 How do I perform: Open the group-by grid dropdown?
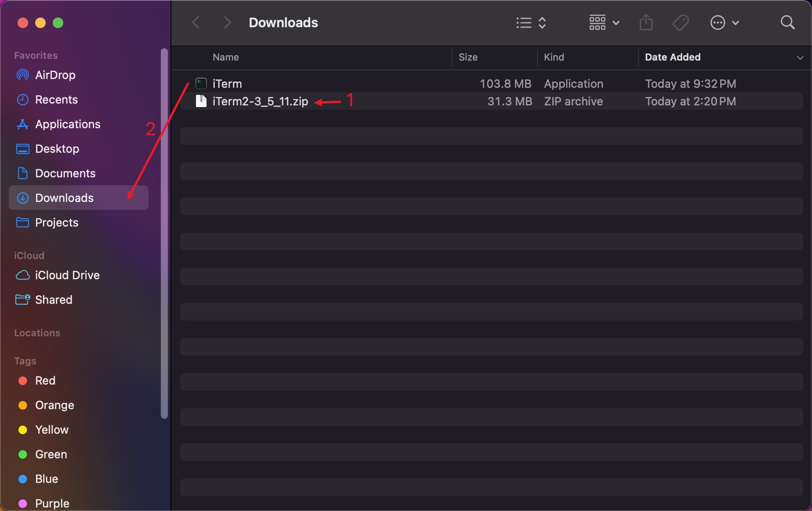(604, 22)
